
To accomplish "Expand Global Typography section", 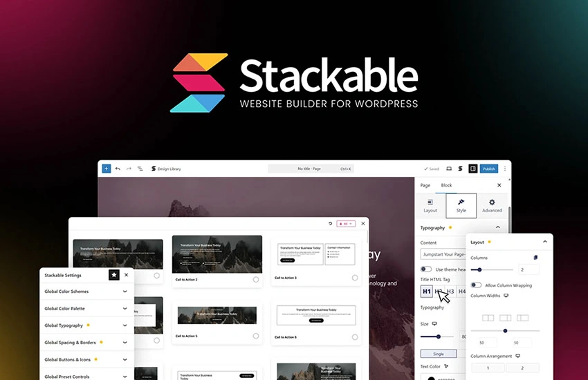I will point(86,325).
